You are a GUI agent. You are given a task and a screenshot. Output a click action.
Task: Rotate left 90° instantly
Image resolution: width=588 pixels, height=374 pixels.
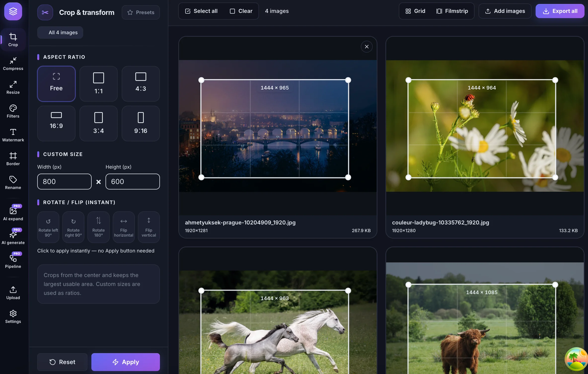pyautogui.click(x=48, y=227)
